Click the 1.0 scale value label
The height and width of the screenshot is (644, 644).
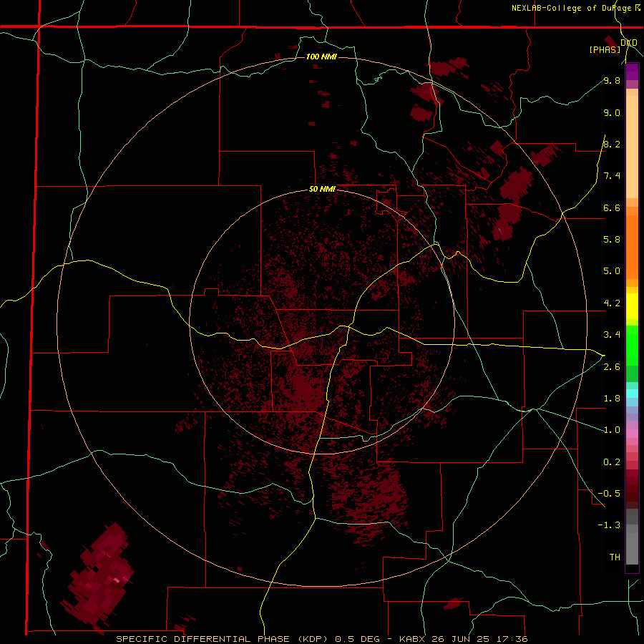tap(612, 430)
